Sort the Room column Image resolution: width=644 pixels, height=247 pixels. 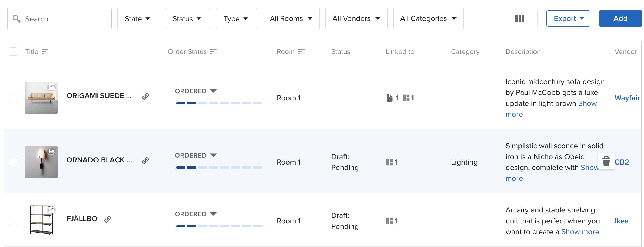pos(301,52)
